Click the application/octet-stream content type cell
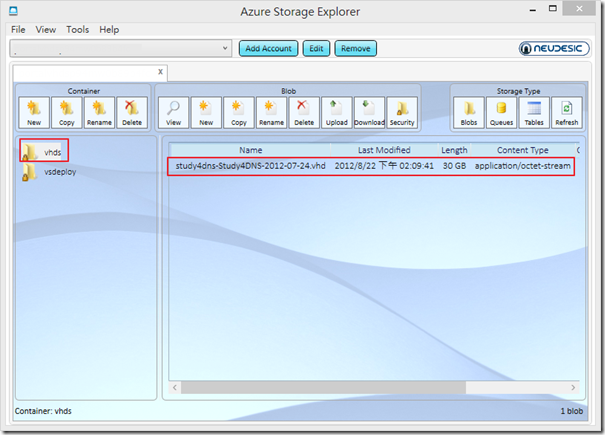 coord(522,166)
